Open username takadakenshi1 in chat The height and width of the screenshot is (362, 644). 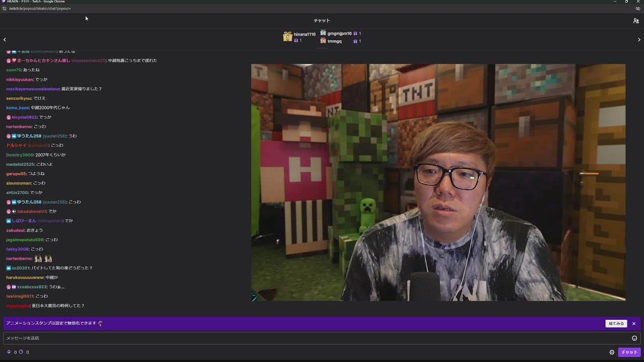tap(32, 212)
